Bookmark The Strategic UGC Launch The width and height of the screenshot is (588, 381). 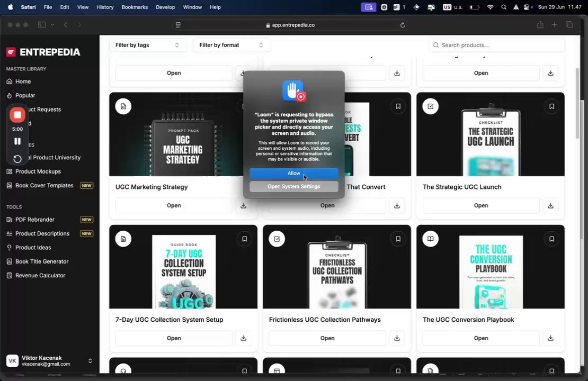(x=551, y=106)
